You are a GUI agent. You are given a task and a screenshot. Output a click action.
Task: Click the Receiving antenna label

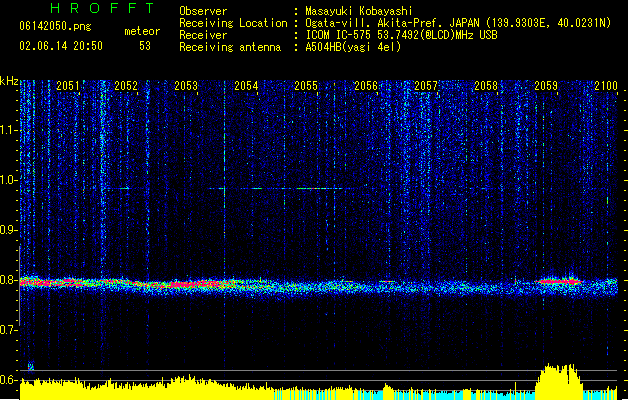[x=230, y=47]
